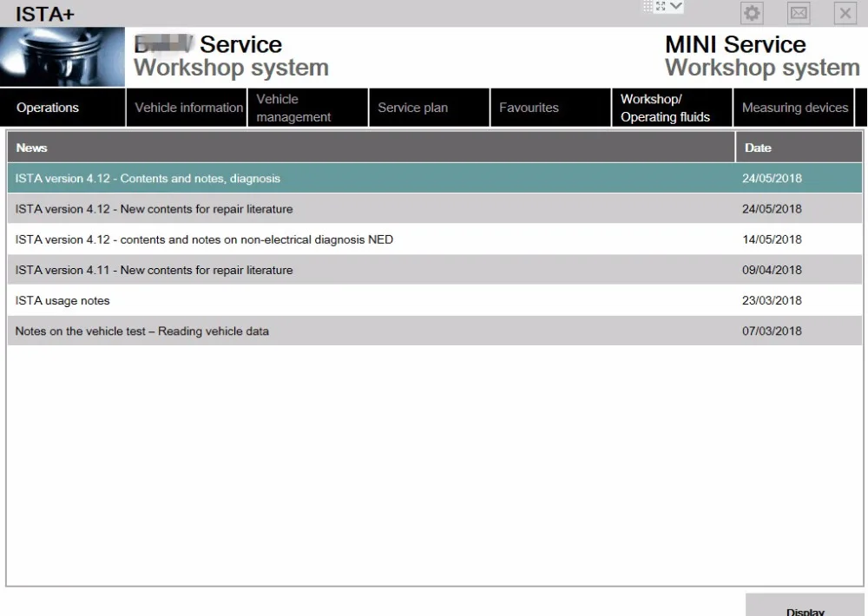The width and height of the screenshot is (868, 616).
Task: Switch to Measuring devices tab
Action: pos(794,108)
